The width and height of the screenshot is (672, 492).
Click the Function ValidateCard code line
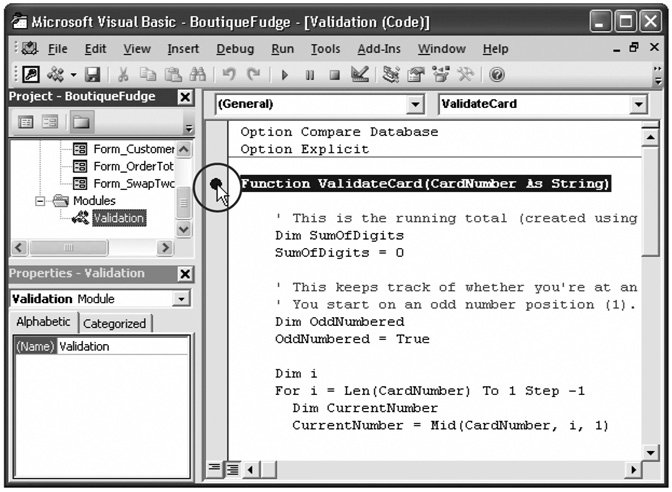pos(425,183)
